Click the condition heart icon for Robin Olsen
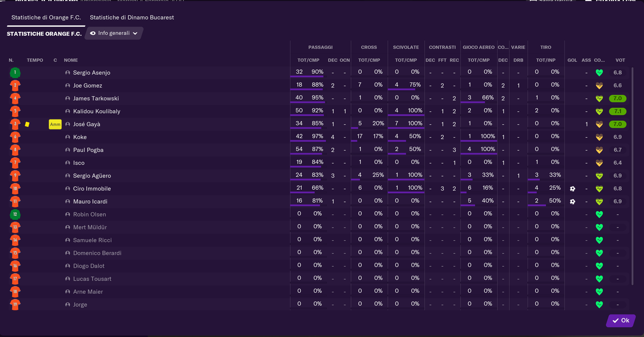Image resolution: width=644 pixels, height=337 pixels. click(599, 214)
